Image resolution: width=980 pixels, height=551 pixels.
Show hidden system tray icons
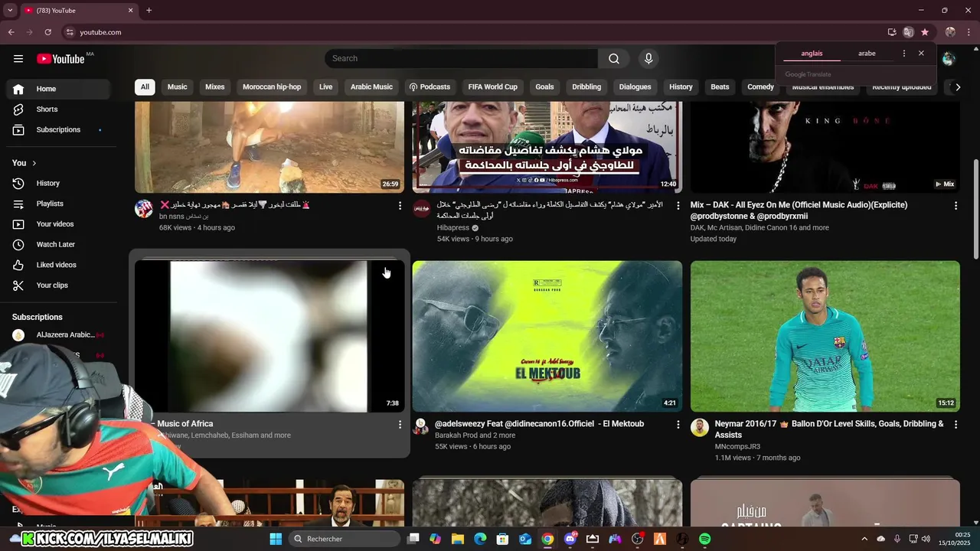pyautogui.click(x=864, y=539)
